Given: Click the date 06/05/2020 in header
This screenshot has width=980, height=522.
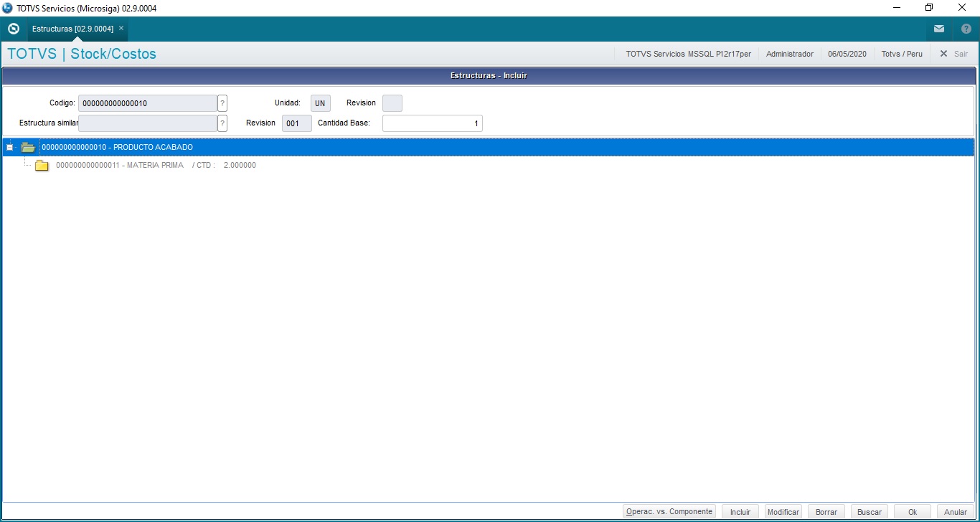Looking at the screenshot, I should [847, 54].
